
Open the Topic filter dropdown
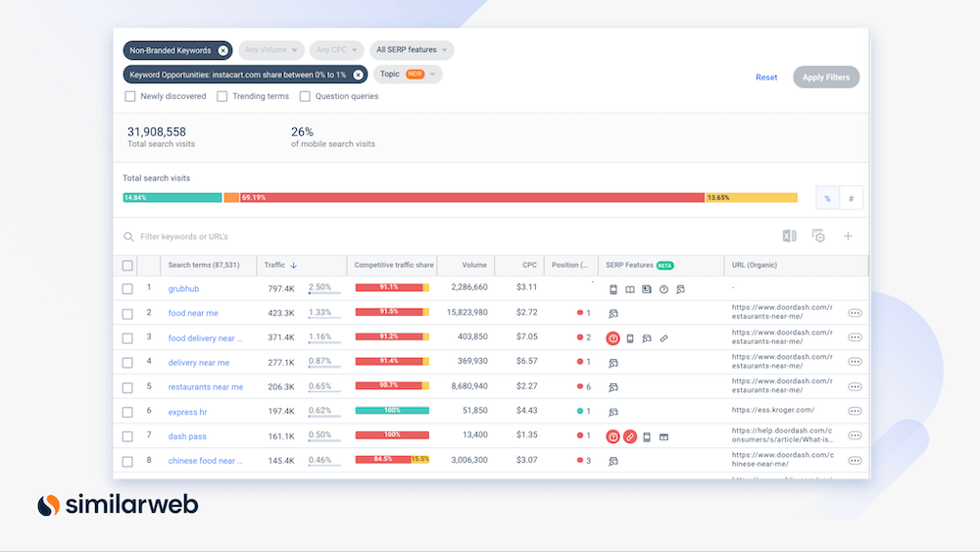(408, 75)
